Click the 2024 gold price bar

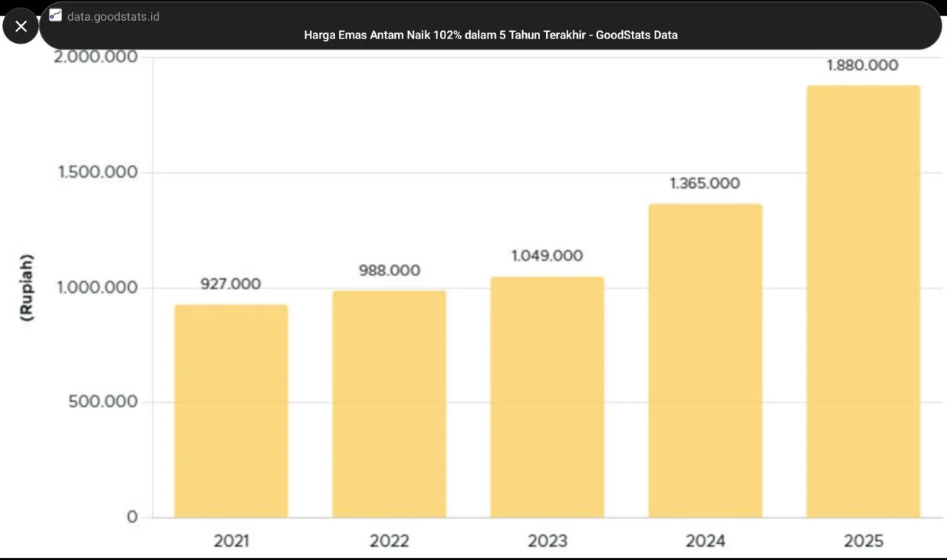(705, 360)
